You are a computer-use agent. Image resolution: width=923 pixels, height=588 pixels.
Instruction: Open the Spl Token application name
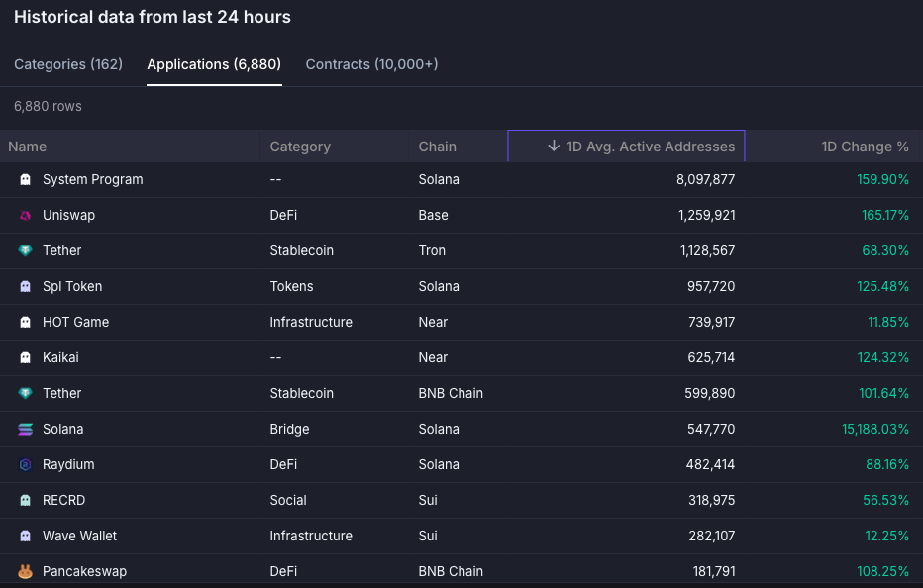pos(72,287)
